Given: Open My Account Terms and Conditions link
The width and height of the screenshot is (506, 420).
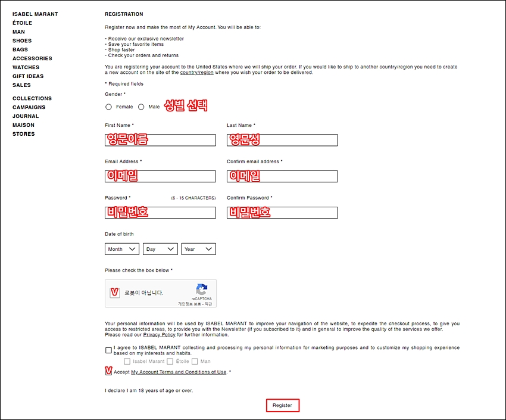Looking at the screenshot, I should [179, 372].
